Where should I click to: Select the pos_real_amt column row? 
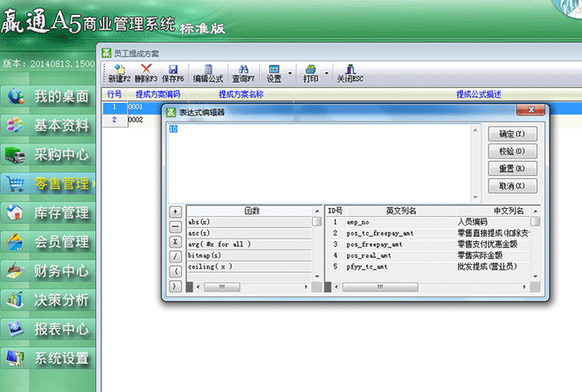pyautogui.click(x=428, y=255)
